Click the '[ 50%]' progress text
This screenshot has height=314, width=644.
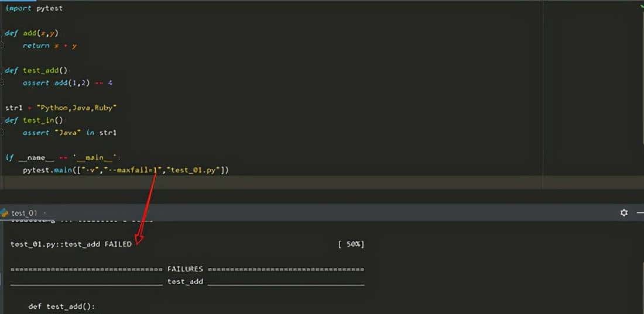pos(351,244)
